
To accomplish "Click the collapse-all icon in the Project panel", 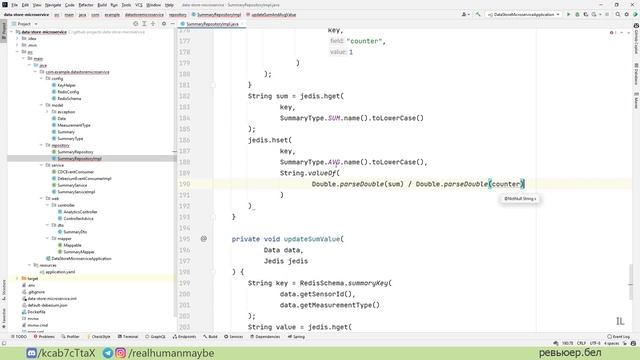I will click(153, 24).
